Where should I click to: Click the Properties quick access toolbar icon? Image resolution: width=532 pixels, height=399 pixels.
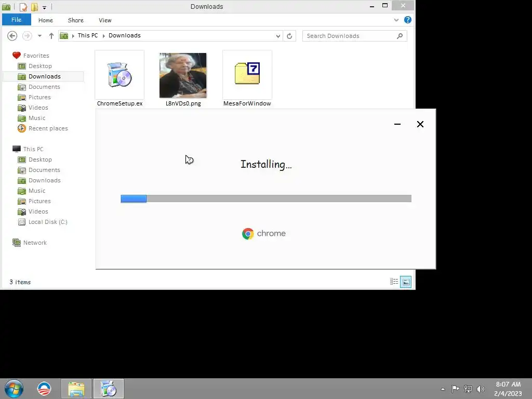click(x=23, y=7)
